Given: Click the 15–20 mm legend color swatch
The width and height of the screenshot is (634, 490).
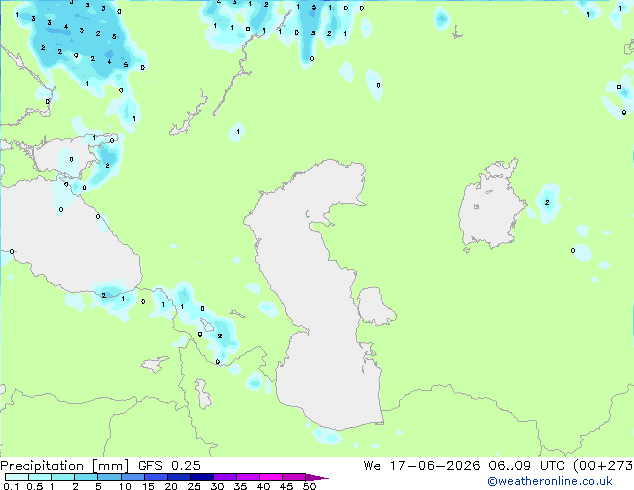Looking at the screenshot, I should tap(155, 477).
